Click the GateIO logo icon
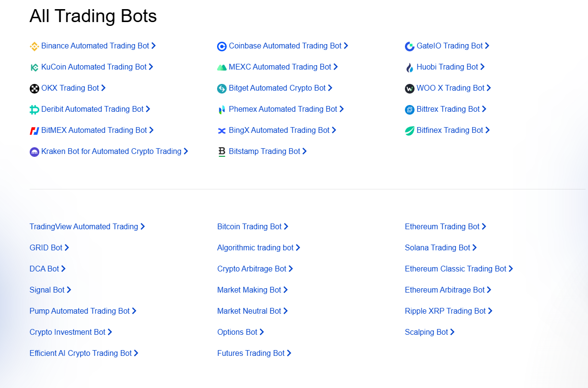588x388 pixels. point(410,47)
